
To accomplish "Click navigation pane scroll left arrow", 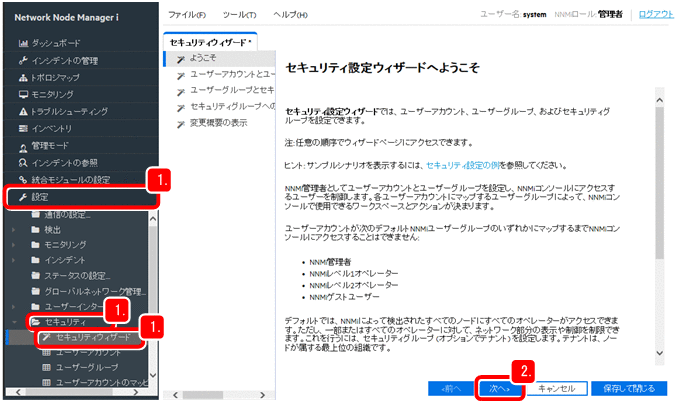I will coord(18,392).
